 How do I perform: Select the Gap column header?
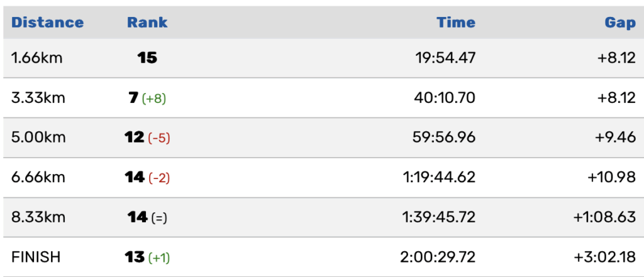620,23
